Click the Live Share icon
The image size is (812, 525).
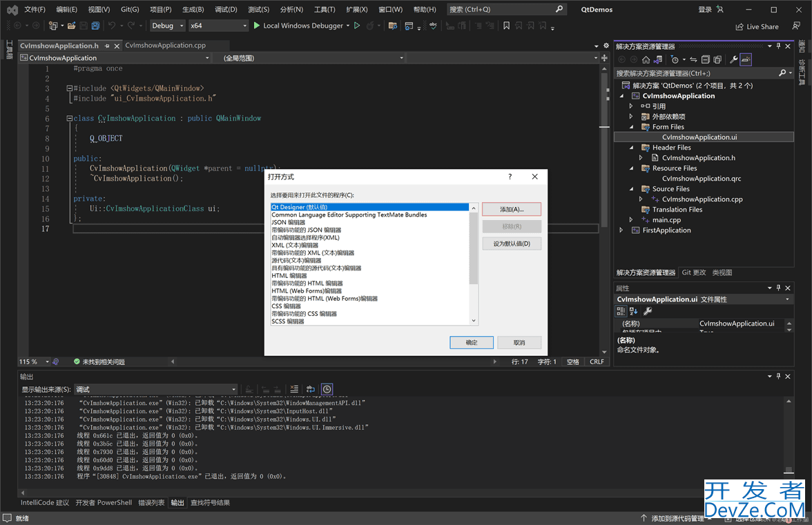point(739,27)
